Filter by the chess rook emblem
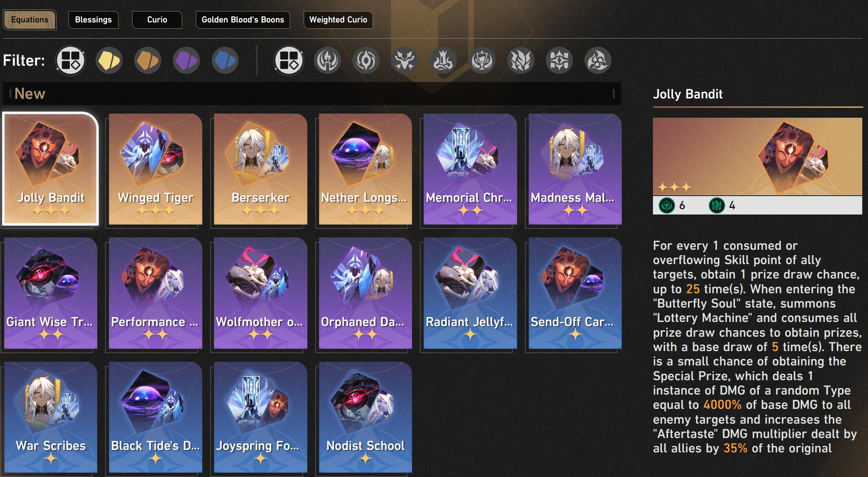Viewport: 868px width, 477px height. (443, 60)
